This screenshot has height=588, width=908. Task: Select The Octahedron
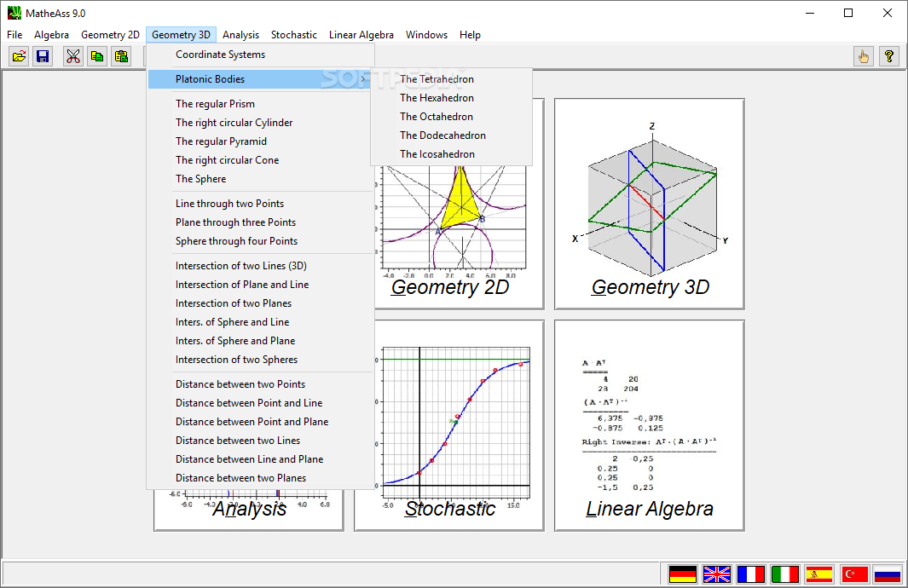(451, 117)
